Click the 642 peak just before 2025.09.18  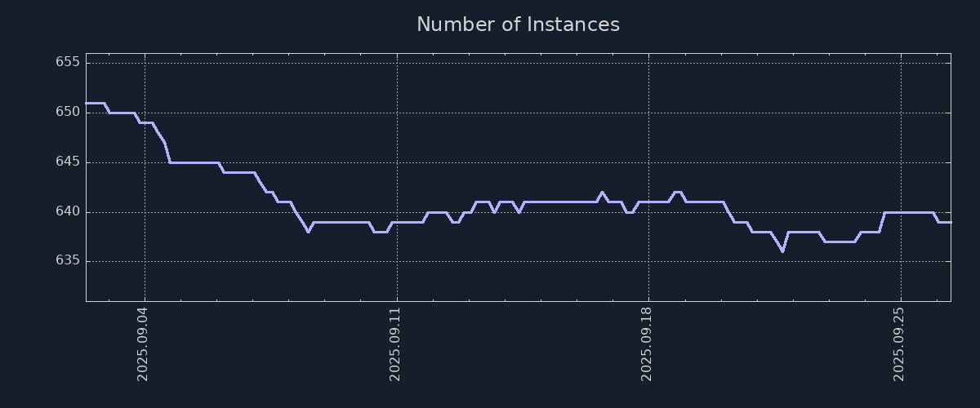(x=602, y=193)
